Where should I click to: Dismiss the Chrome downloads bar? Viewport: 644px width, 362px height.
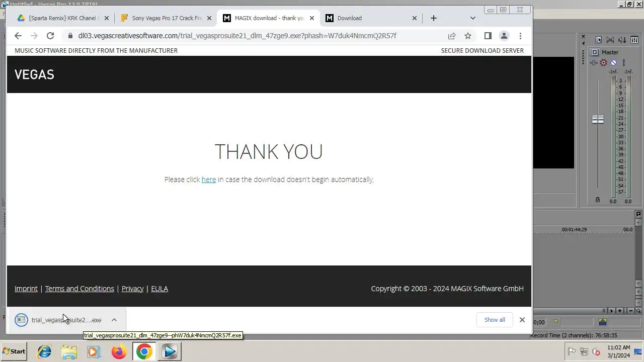coord(522,320)
